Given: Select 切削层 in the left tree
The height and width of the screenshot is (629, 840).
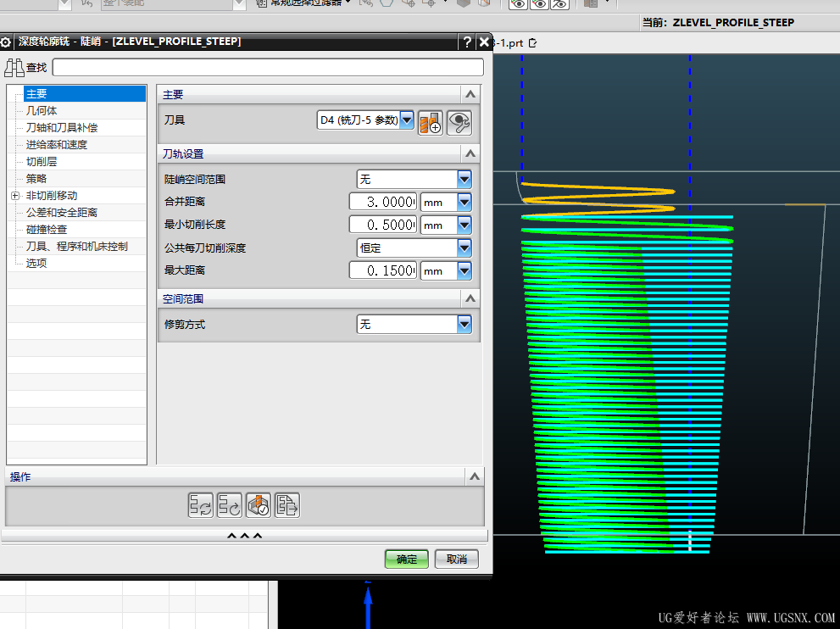Looking at the screenshot, I should click(42, 162).
